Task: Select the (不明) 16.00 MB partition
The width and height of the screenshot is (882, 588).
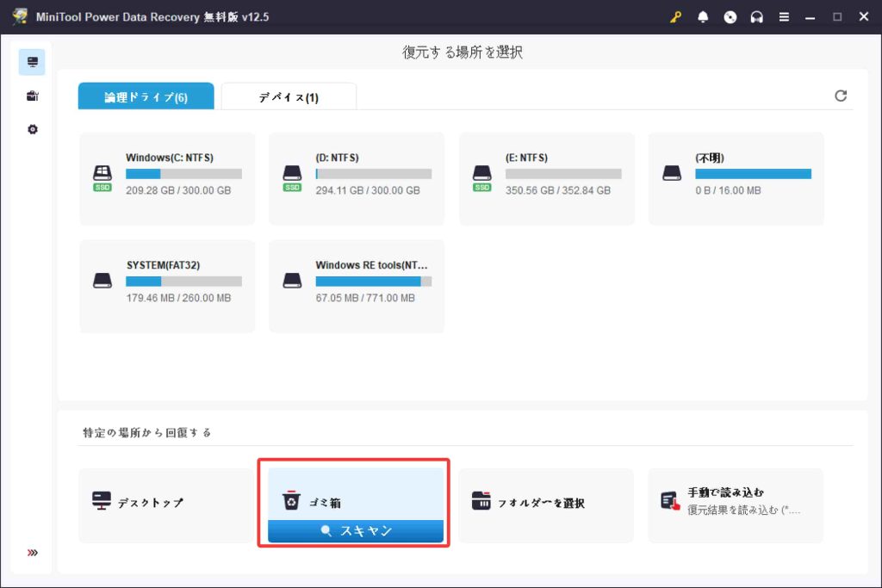Action: pyautogui.click(x=736, y=179)
